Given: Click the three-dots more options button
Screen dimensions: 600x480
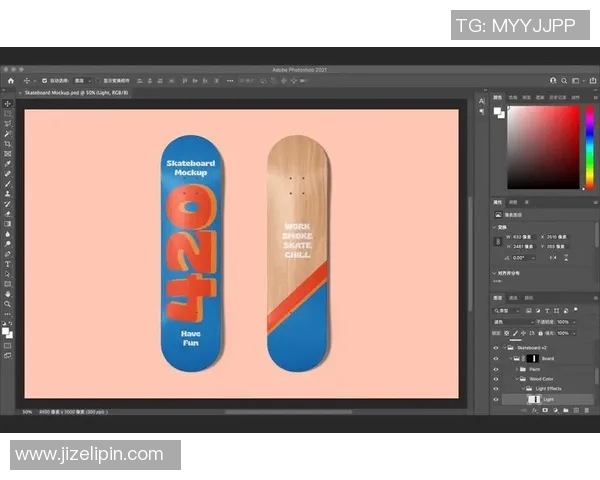Looking at the screenshot, I should coord(8,313).
